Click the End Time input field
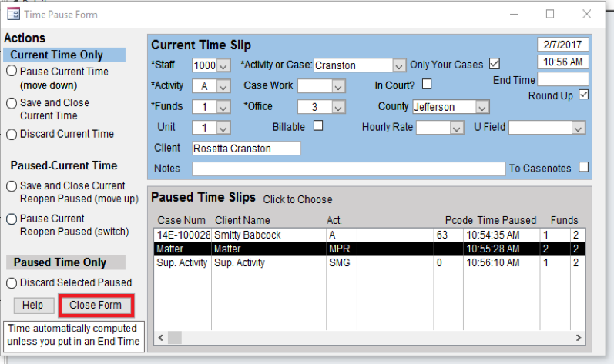Viewport: 614px width, 364px height. 562,79
